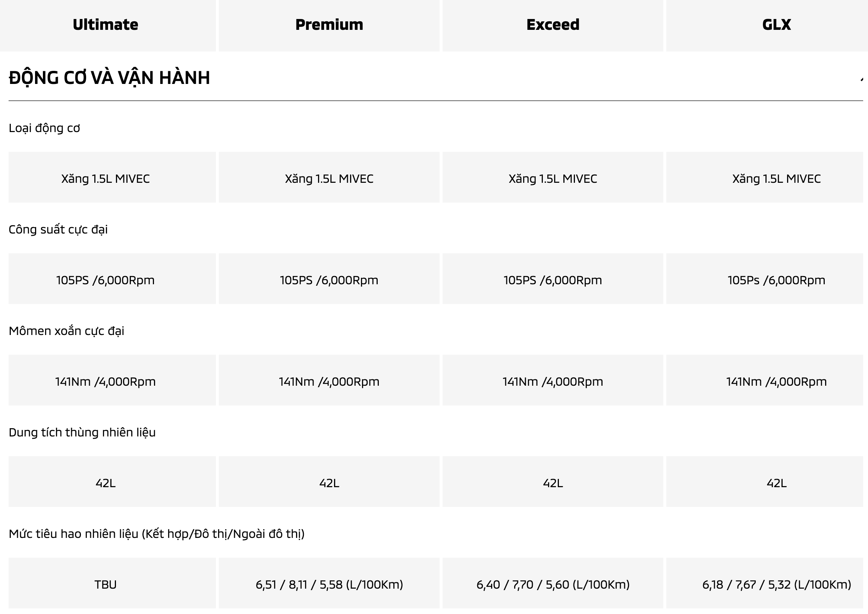Open the GLX variant header
Image resolution: width=868 pixels, height=614 pixels.
(777, 25)
